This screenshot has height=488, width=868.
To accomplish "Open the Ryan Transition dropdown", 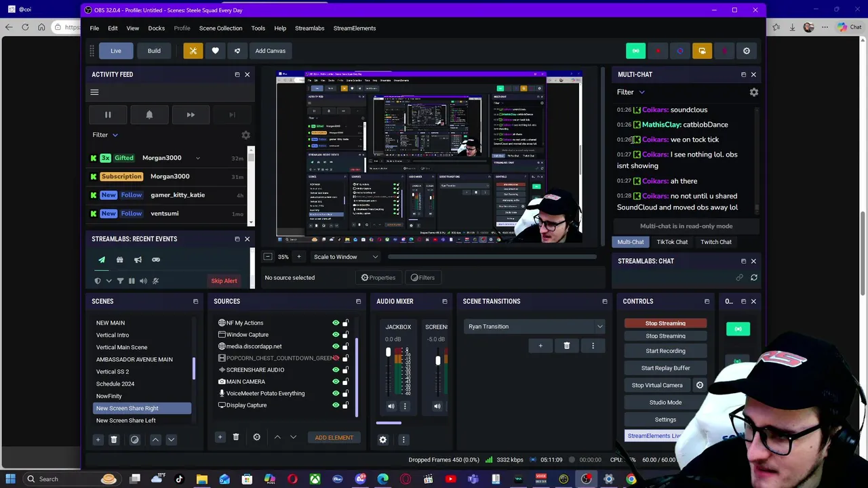I will [x=535, y=327].
